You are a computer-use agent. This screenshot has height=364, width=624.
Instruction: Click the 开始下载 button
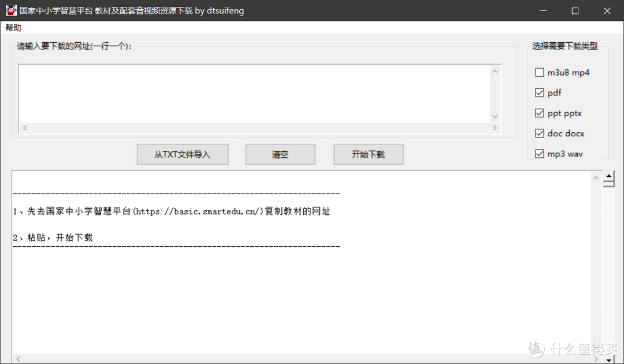point(368,154)
